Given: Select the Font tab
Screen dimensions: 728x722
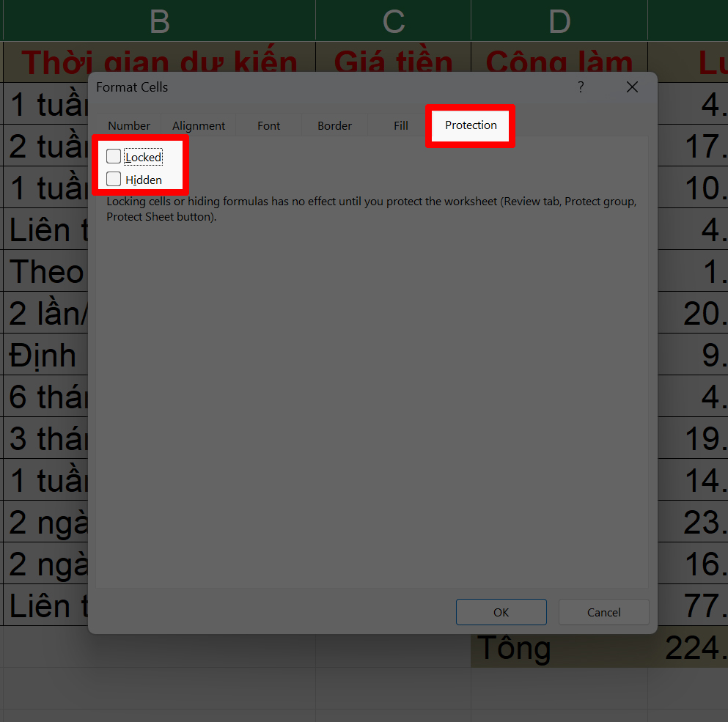Looking at the screenshot, I should click(269, 126).
